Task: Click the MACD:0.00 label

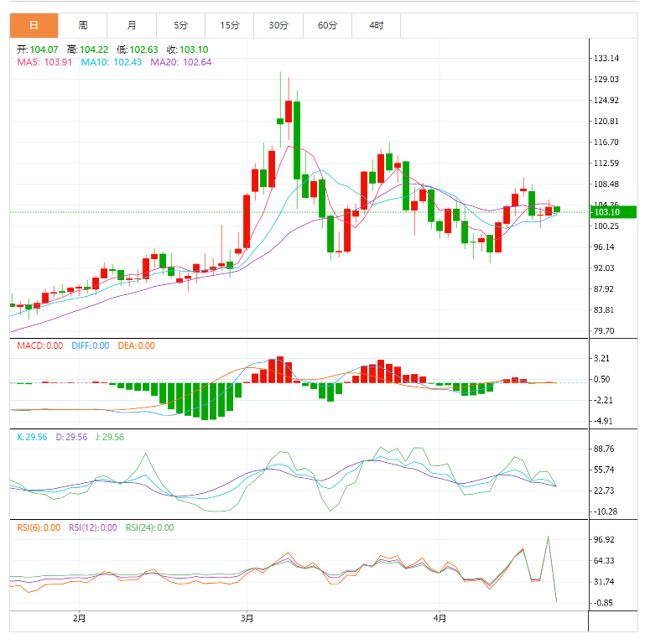Action: pyautogui.click(x=40, y=345)
